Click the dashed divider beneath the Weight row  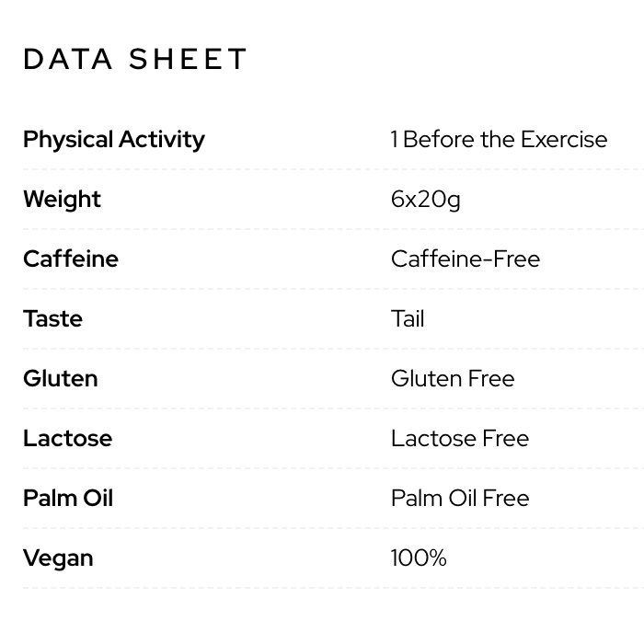(x=331, y=229)
